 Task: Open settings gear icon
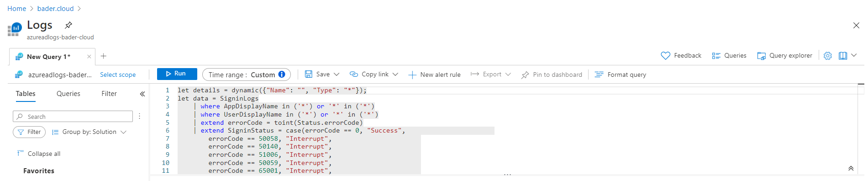click(827, 56)
